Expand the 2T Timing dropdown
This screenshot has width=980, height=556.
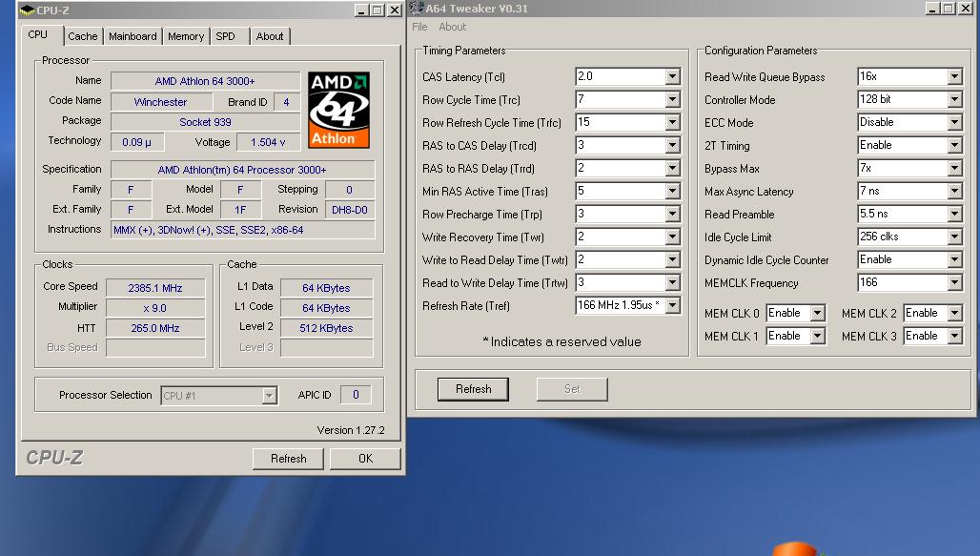954,145
